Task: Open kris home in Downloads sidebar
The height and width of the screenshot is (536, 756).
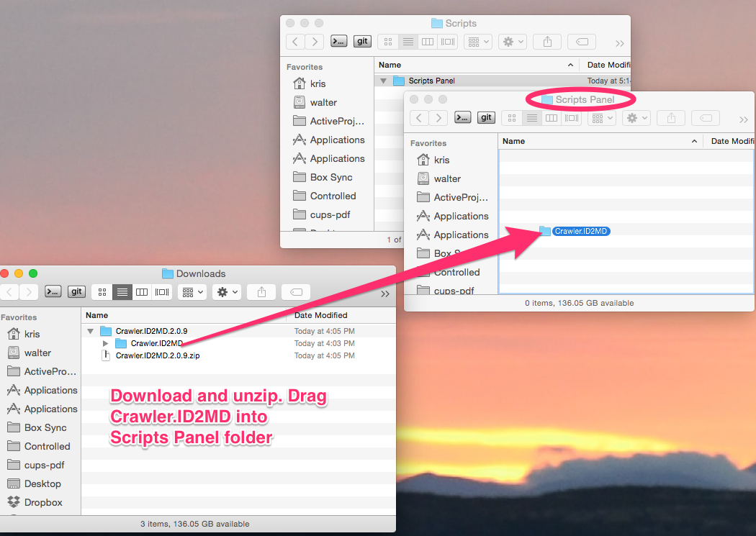Action: coord(32,334)
